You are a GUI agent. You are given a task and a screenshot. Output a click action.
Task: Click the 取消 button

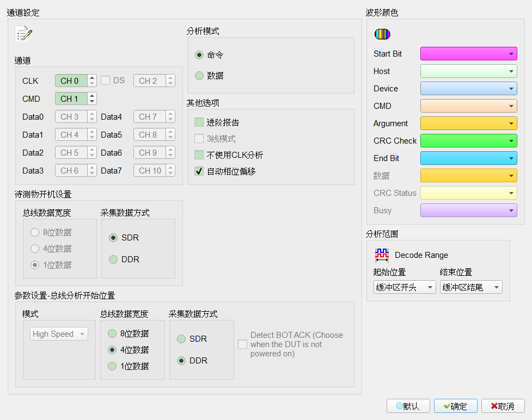click(x=503, y=406)
